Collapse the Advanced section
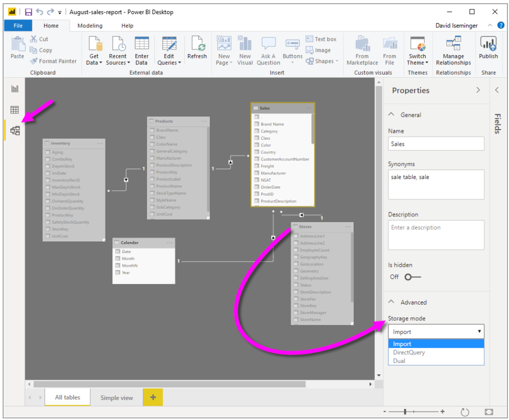Viewport: 509px width, 420px height. pos(391,302)
